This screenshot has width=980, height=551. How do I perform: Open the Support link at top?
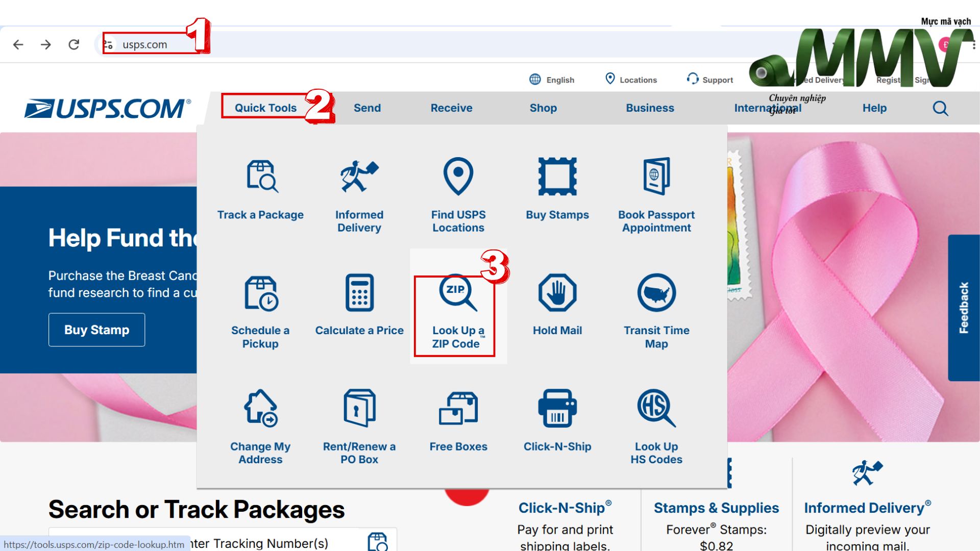710,80
